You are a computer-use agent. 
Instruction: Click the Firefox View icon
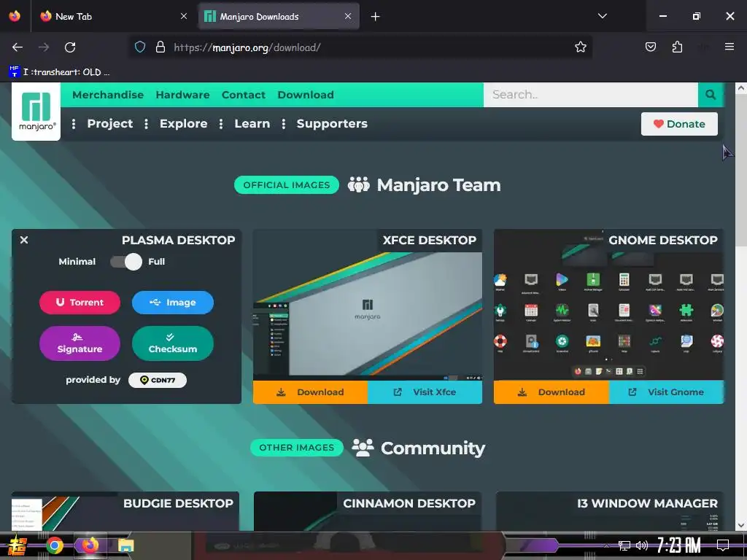pos(15,16)
